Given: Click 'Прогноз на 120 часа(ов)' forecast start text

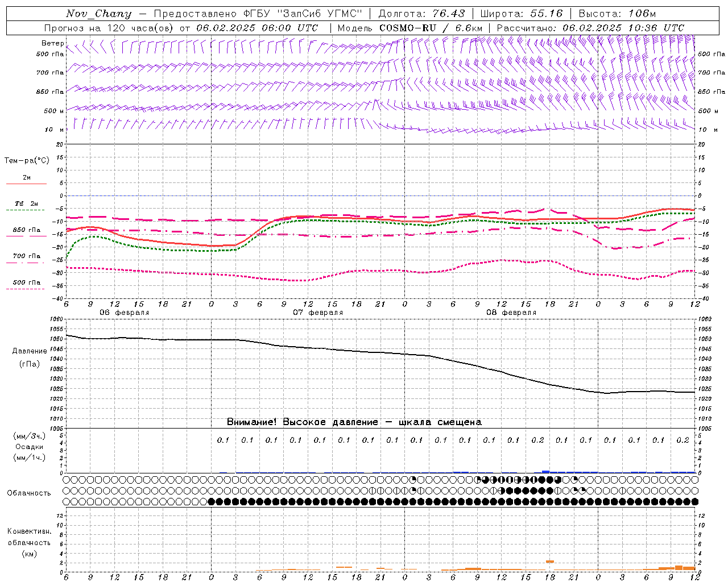Looking at the screenshot, I should pyautogui.click(x=109, y=28).
